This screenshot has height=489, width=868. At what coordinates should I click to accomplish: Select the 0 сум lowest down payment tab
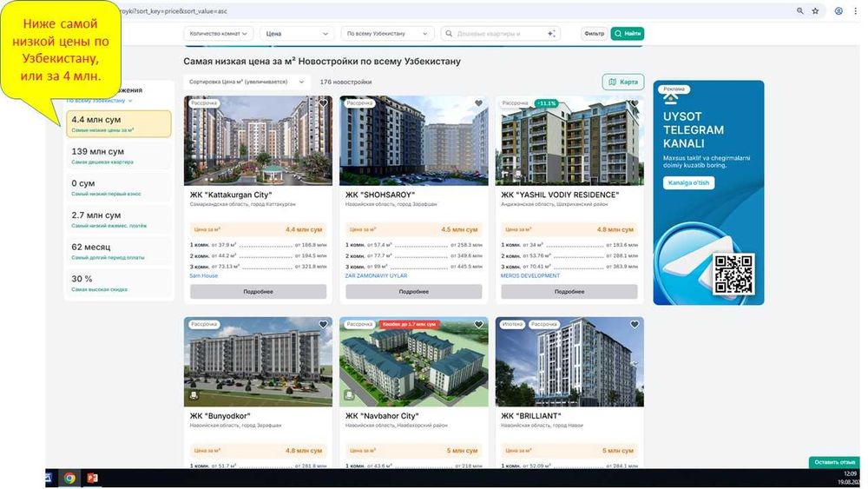[x=118, y=188]
